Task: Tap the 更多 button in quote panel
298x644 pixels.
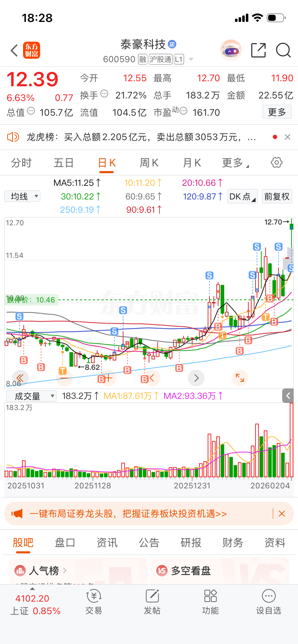Action: click(277, 112)
